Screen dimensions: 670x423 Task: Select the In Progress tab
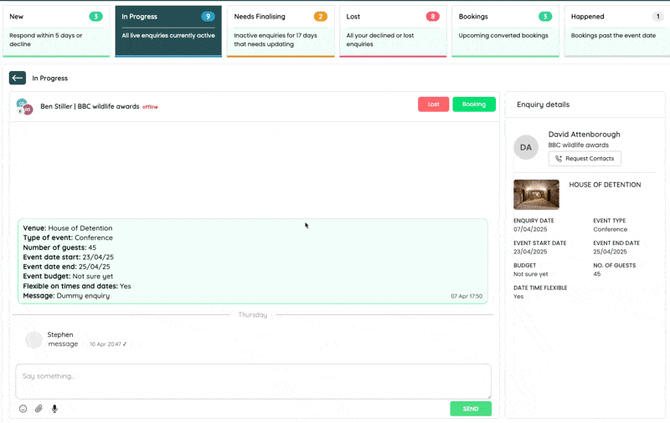166,28
